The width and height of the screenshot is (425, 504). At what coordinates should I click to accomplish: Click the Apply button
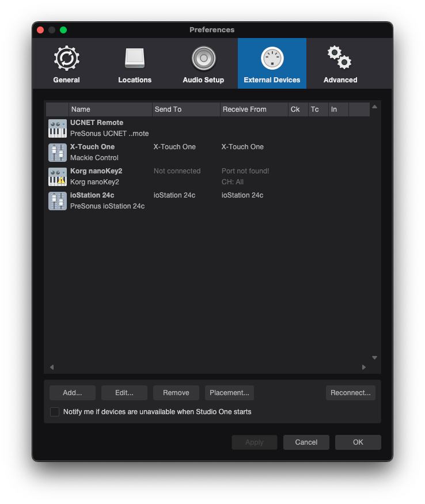click(x=255, y=442)
